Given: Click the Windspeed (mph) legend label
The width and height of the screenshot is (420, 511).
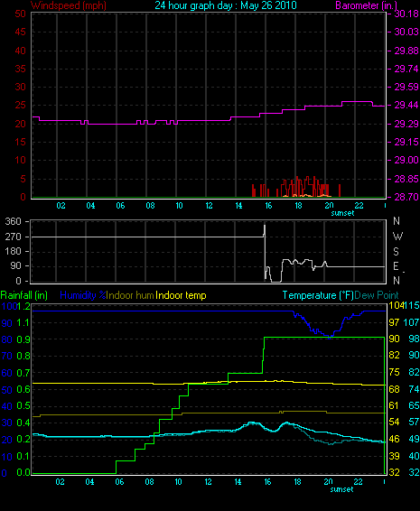Looking at the screenshot, I should 69,5.
